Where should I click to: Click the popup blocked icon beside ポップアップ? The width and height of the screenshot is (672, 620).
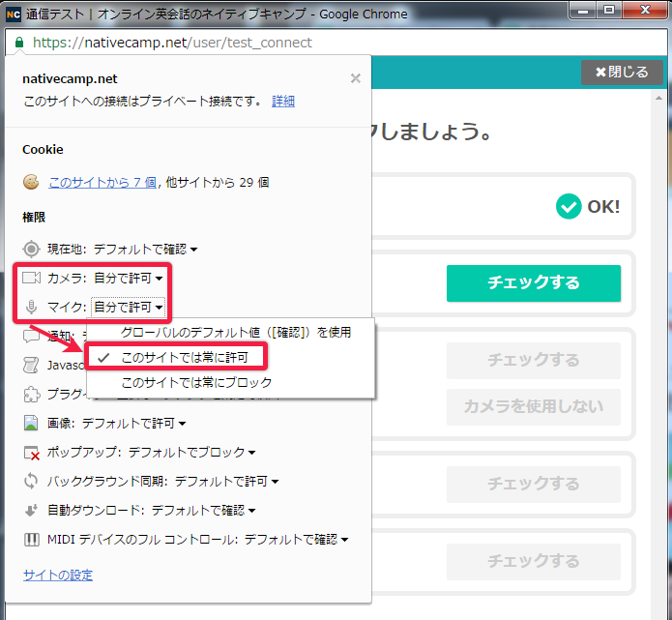coord(31,452)
